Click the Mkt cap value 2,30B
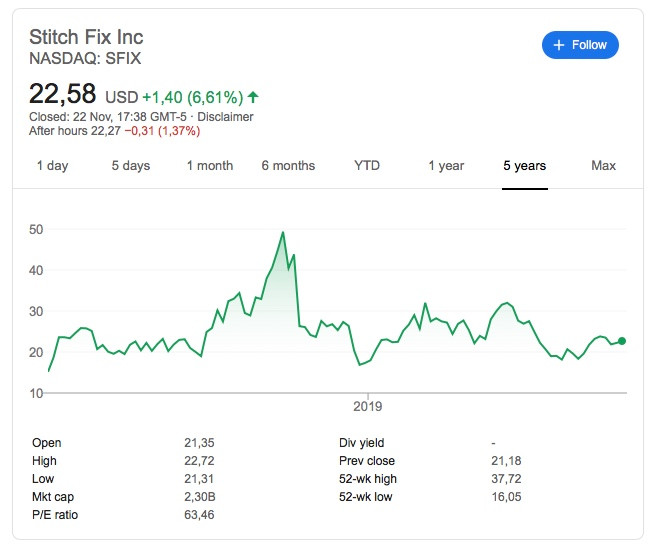Image resolution: width=654 pixels, height=548 pixels. (x=200, y=497)
